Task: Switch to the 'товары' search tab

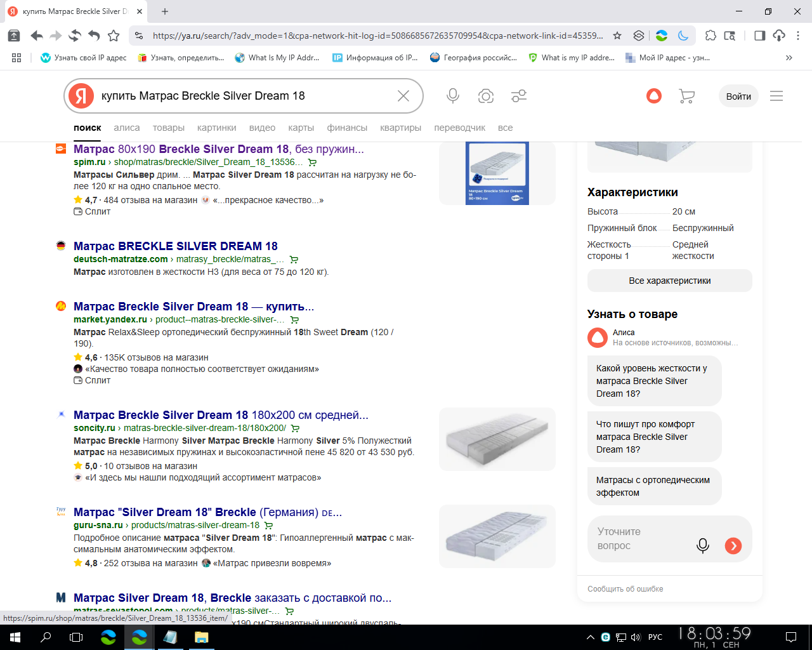Action: tap(169, 128)
